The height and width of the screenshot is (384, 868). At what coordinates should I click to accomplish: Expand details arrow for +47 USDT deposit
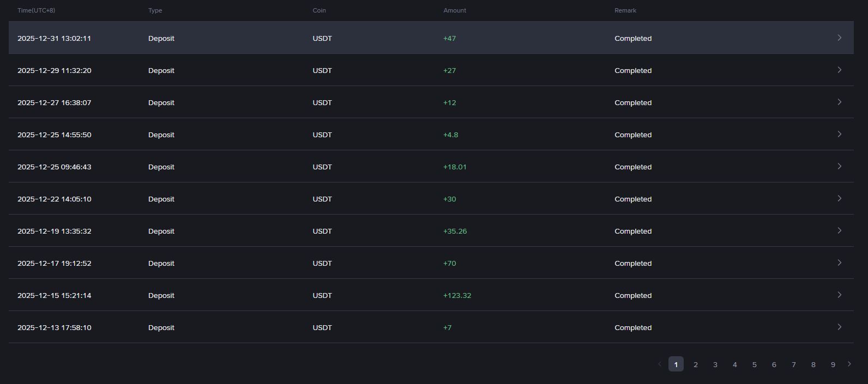point(840,38)
